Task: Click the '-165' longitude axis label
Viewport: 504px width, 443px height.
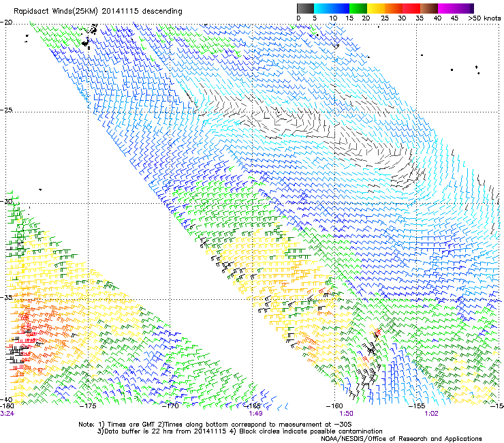Action: [x=252, y=406]
